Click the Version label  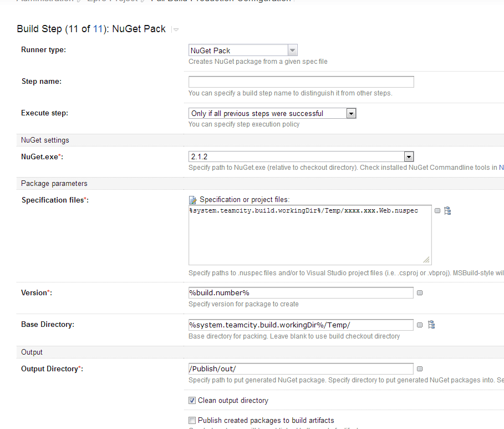coord(37,293)
